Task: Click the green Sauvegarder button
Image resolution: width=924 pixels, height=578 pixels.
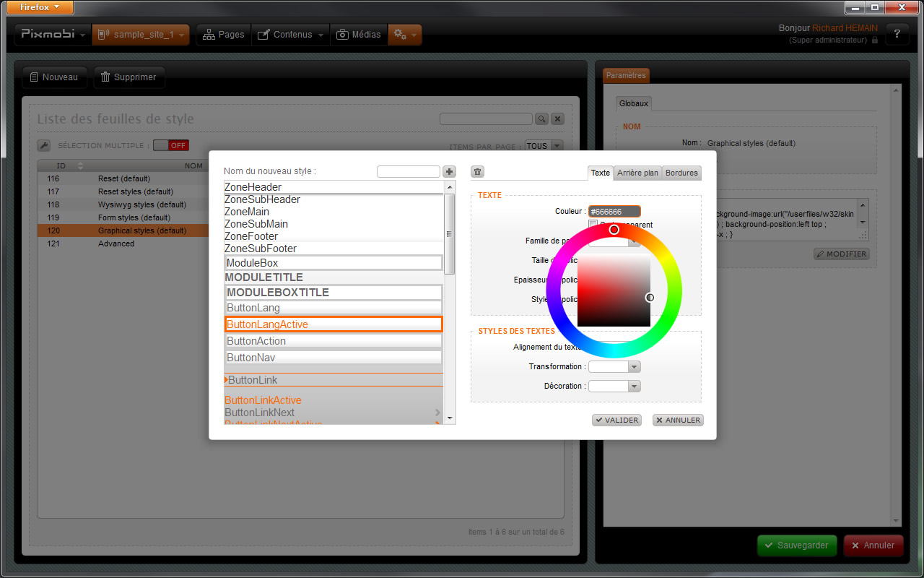Action: click(797, 545)
